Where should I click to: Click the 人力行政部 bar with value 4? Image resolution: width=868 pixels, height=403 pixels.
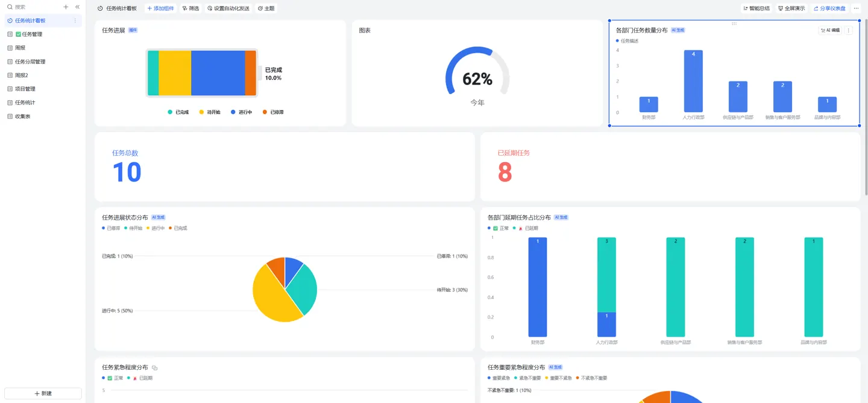click(x=693, y=81)
